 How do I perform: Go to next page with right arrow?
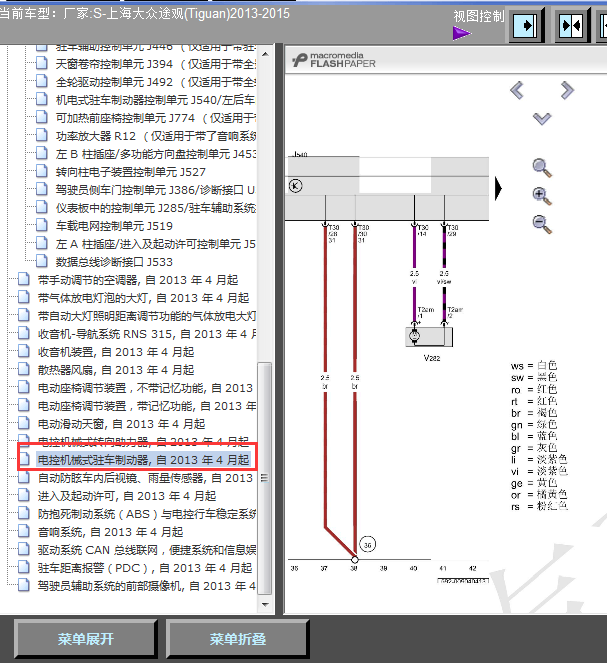pyautogui.click(x=567, y=90)
